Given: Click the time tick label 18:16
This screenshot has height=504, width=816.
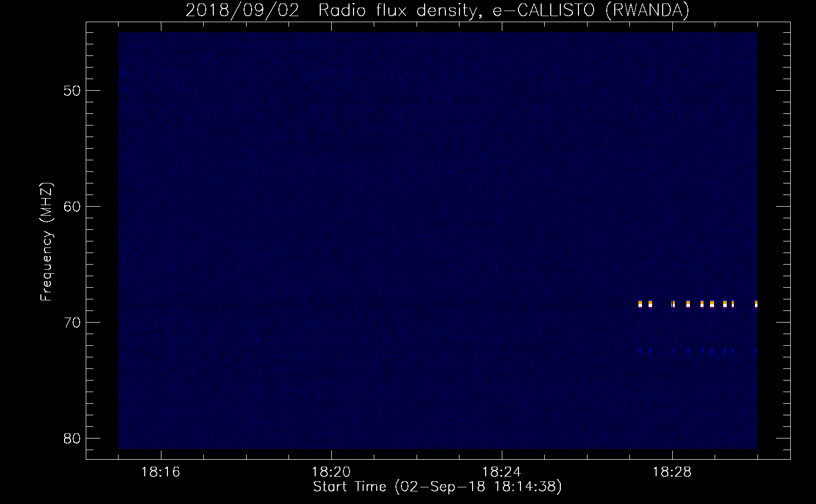Looking at the screenshot, I should pos(161,472).
